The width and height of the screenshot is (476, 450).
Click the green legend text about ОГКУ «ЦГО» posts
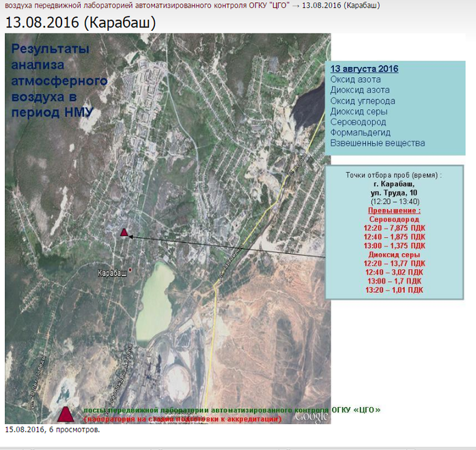(x=232, y=409)
